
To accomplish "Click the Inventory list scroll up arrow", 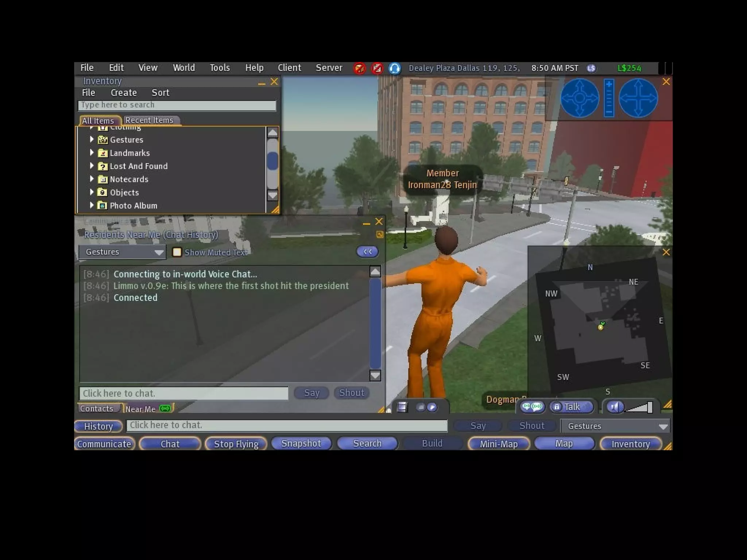I will tap(272, 132).
